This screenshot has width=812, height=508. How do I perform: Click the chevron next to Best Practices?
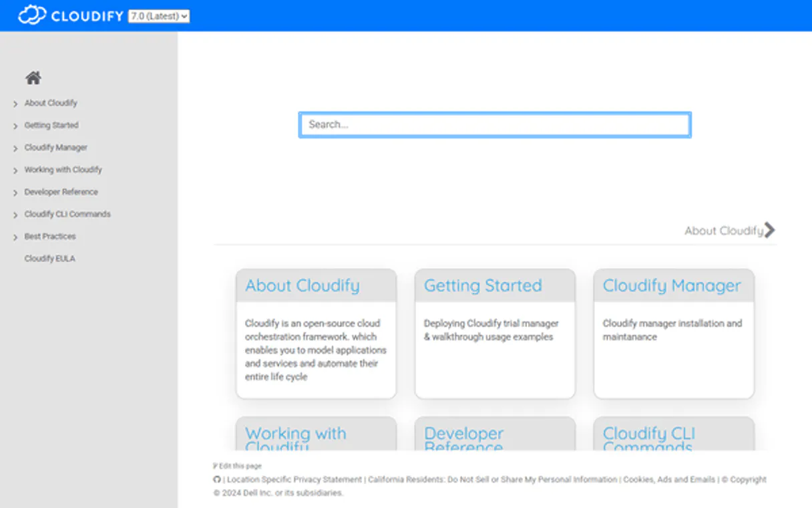[15, 236]
